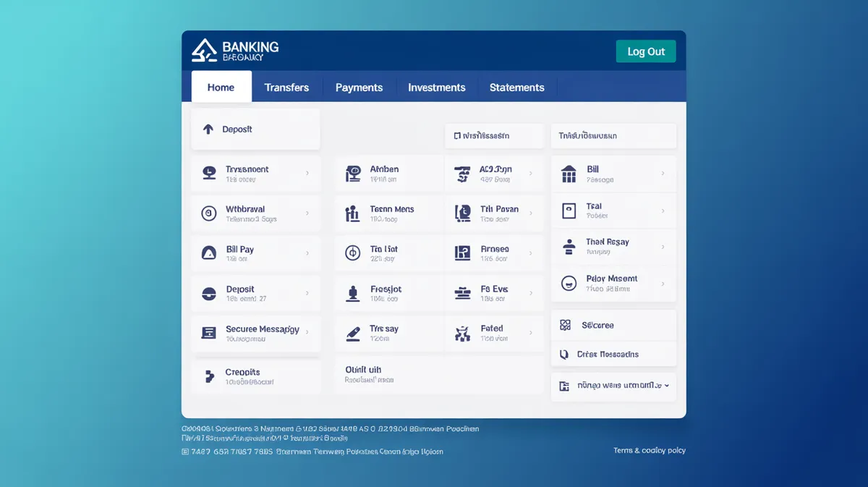Click the Deposit up-arrow icon
Screen dimensions: 868x487
(208, 130)
